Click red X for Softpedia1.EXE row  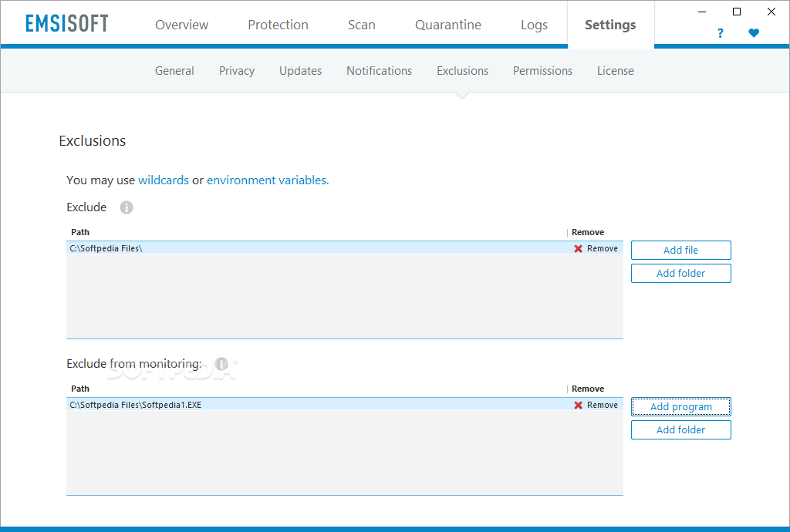pyautogui.click(x=579, y=405)
